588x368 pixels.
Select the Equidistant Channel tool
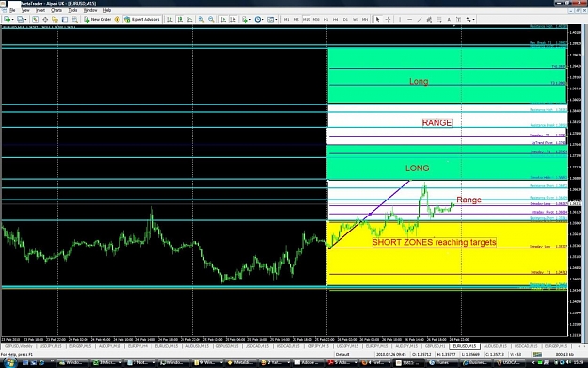coord(429,19)
